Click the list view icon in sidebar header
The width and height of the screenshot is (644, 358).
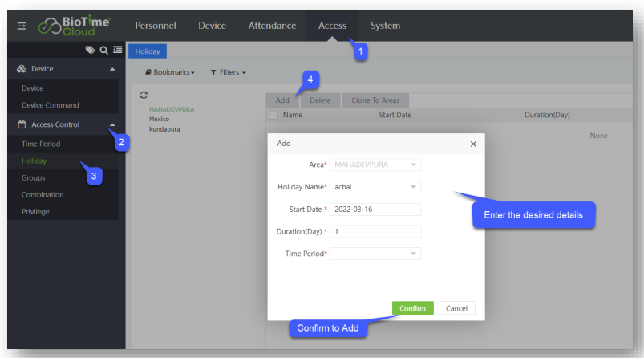117,51
